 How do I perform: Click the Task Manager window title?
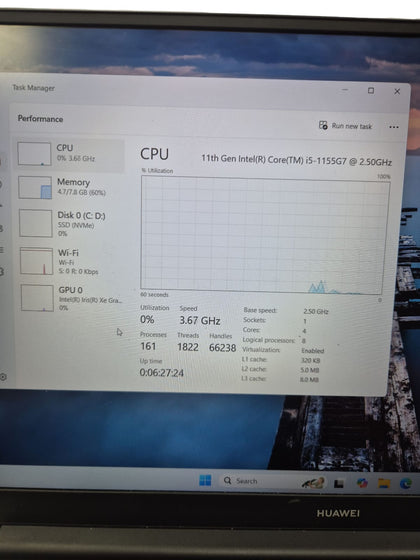pyautogui.click(x=34, y=88)
